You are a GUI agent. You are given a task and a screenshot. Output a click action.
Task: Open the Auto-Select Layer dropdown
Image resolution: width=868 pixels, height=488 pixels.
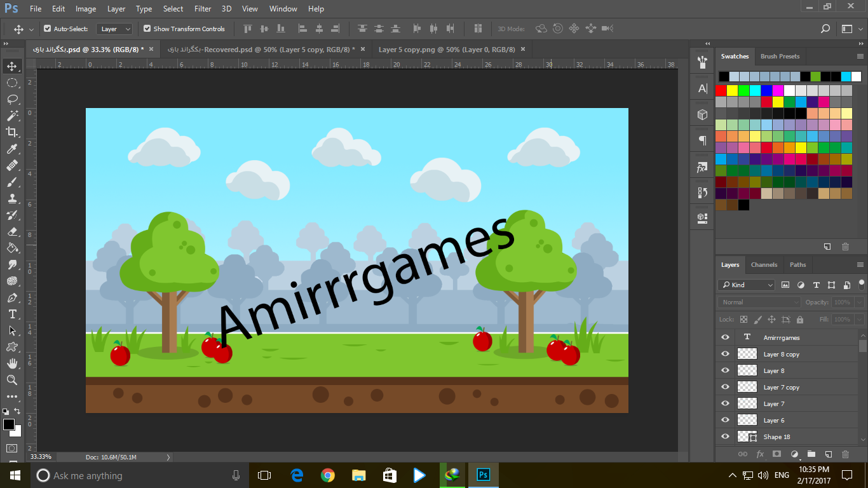click(x=114, y=29)
